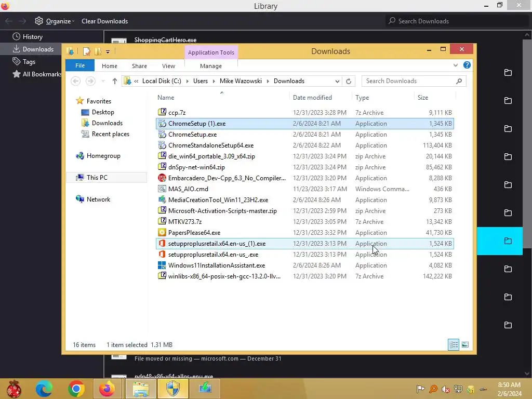Expand the Explorer ribbon chevron
Image resolution: width=532 pixels, height=399 pixels.
coord(455,65)
